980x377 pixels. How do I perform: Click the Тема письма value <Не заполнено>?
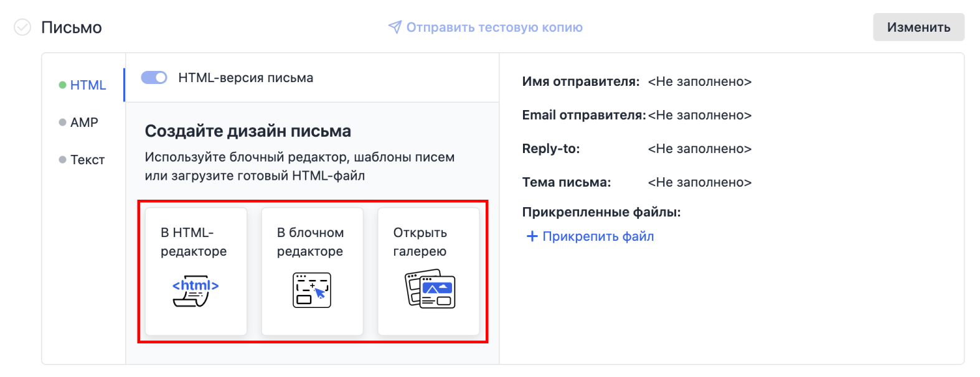(700, 182)
